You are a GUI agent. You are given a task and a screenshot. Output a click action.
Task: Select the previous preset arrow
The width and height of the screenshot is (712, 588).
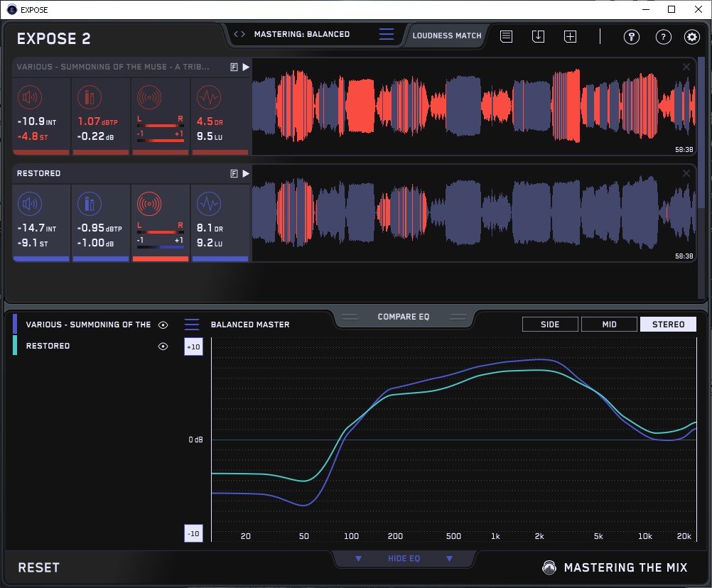(x=236, y=34)
